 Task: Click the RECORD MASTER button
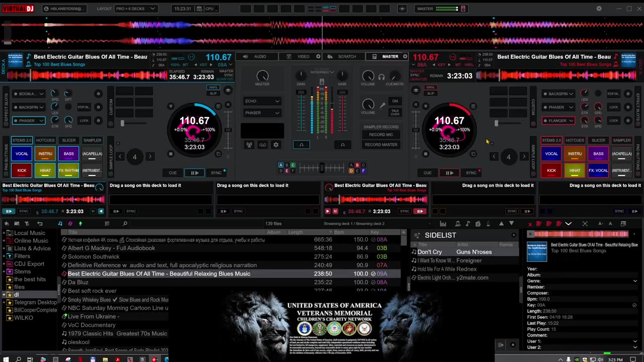click(x=381, y=145)
